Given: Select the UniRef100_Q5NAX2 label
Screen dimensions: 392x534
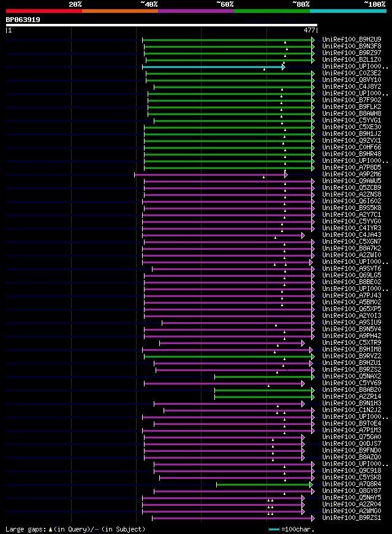Looking at the screenshot, I should pyautogui.click(x=352, y=377).
